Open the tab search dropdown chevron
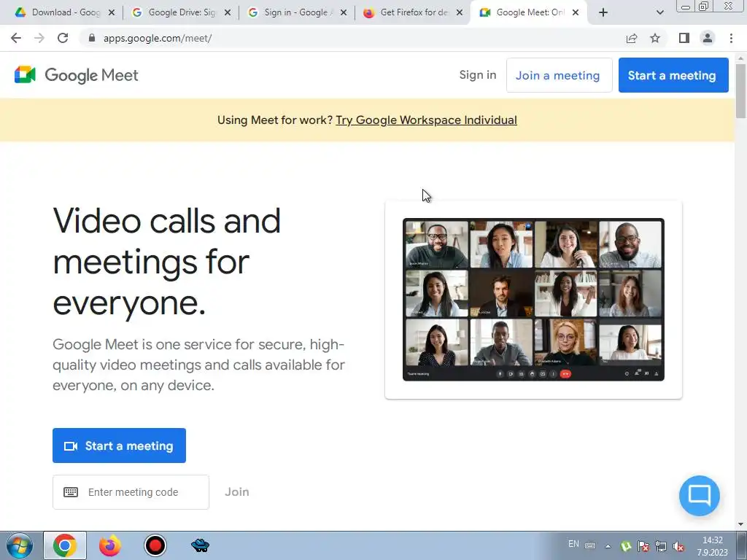 click(x=659, y=12)
